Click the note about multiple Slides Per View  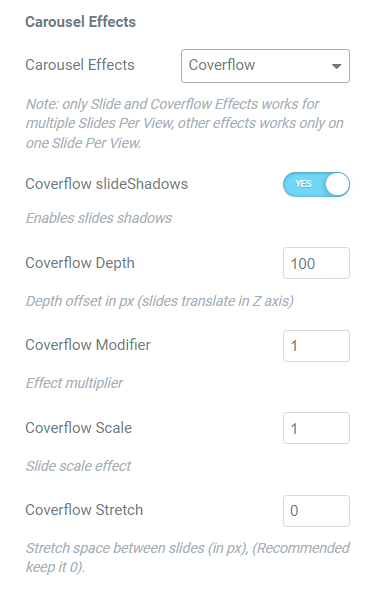click(x=184, y=123)
